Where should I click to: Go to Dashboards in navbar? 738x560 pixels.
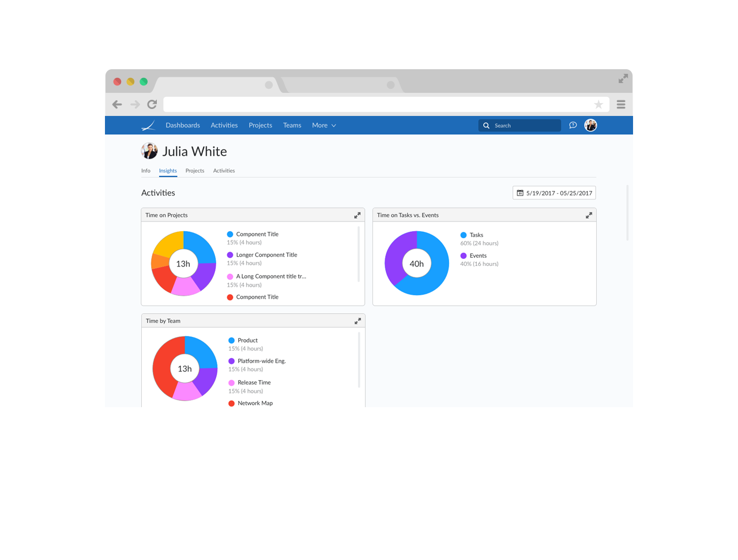tap(183, 125)
